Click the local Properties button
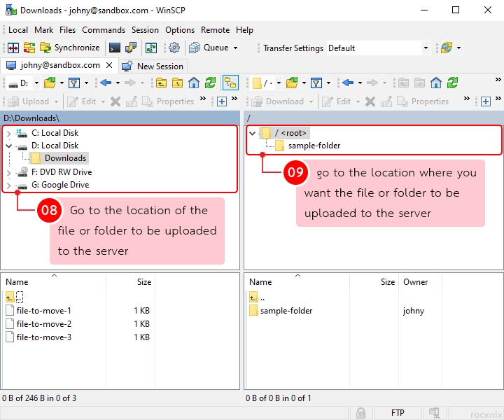This screenshot has height=420, width=504. 169,101
